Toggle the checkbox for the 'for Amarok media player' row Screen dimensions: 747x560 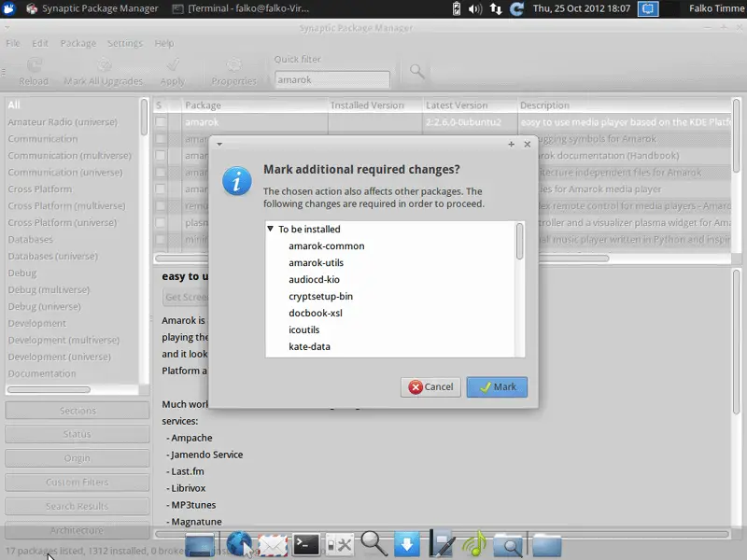pos(161,189)
